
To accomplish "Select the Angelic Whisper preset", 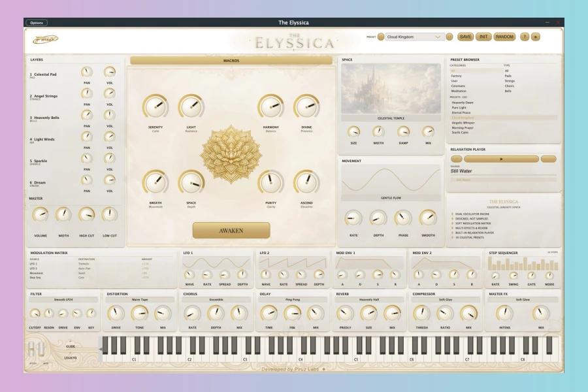I will 463,123.
